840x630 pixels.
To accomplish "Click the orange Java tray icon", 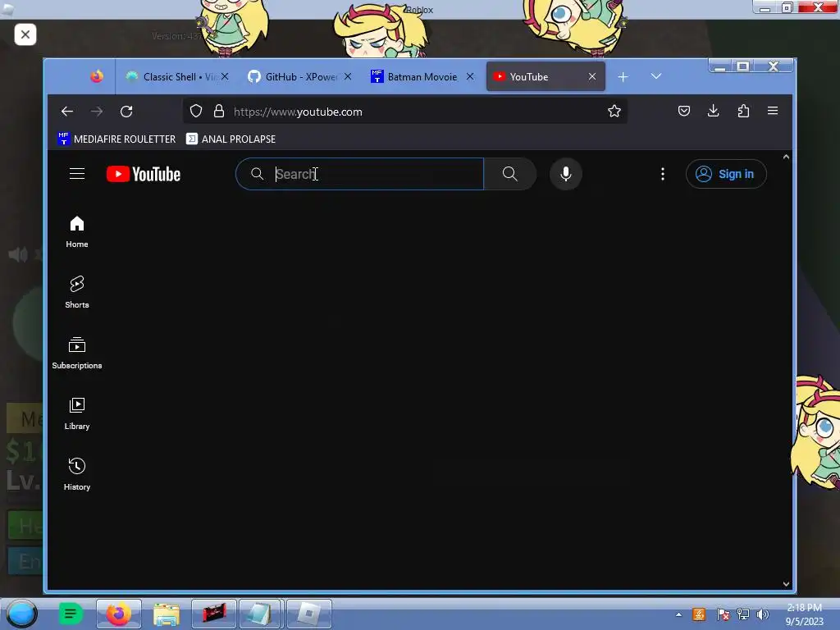I will [x=699, y=614].
